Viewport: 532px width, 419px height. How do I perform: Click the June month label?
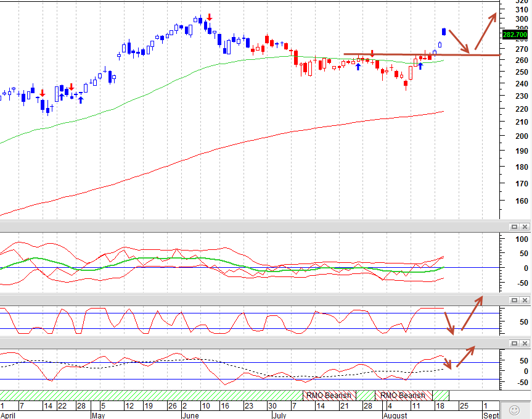pyautogui.click(x=190, y=415)
